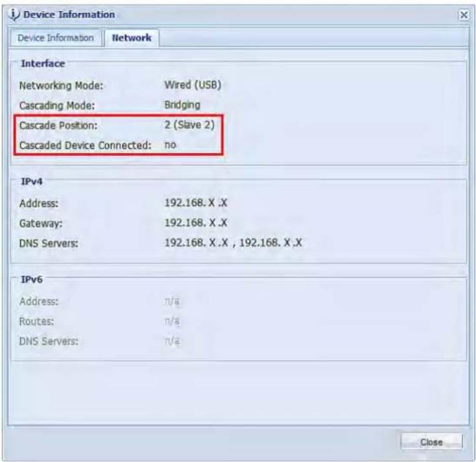The height and width of the screenshot is (462, 476).
Task: Close the dialog with the X button
Action: tap(464, 14)
